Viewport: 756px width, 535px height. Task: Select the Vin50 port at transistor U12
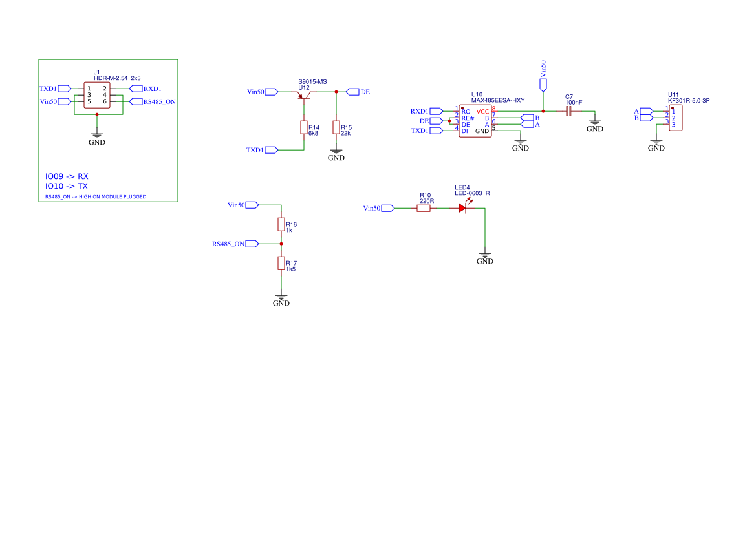pos(272,92)
